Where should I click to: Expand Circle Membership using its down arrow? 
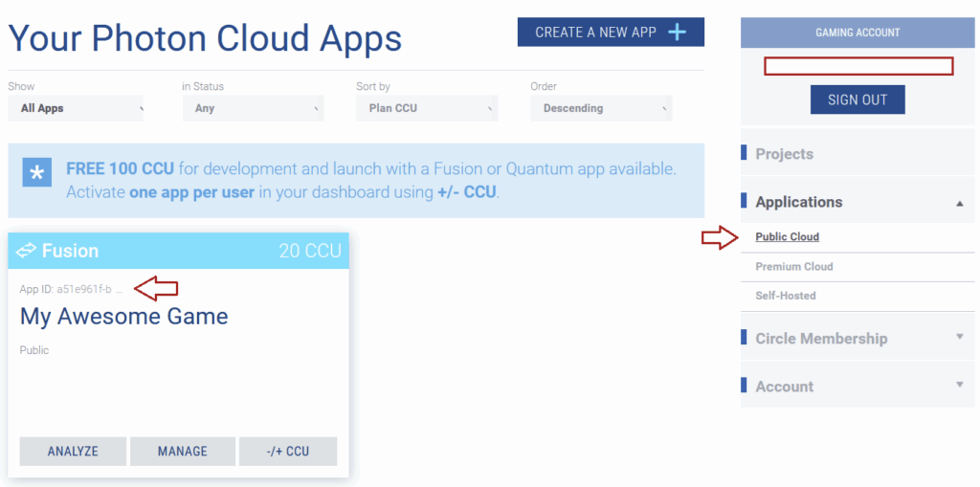(960, 337)
